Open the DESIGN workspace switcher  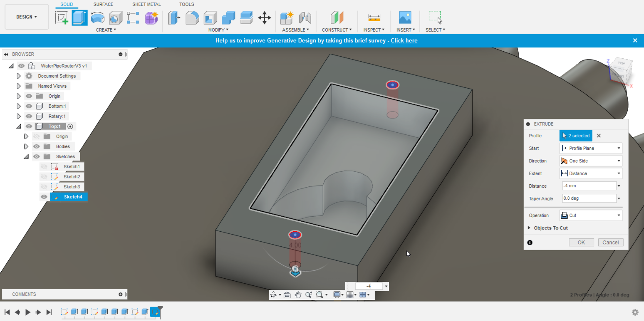pyautogui.click(x=26, y=17)
